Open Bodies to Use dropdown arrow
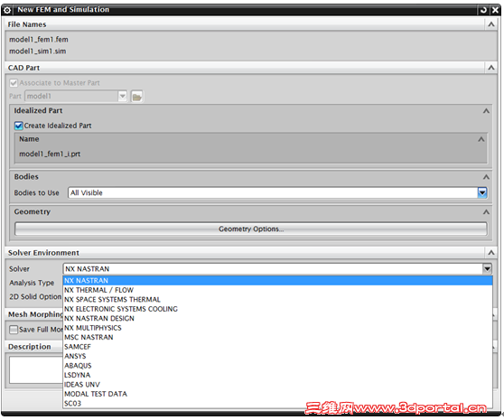This screenshot has width=504, height=420. [482, 192]
